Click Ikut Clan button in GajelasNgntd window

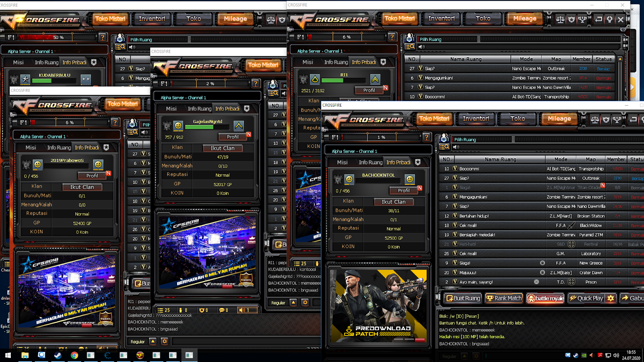222,148
